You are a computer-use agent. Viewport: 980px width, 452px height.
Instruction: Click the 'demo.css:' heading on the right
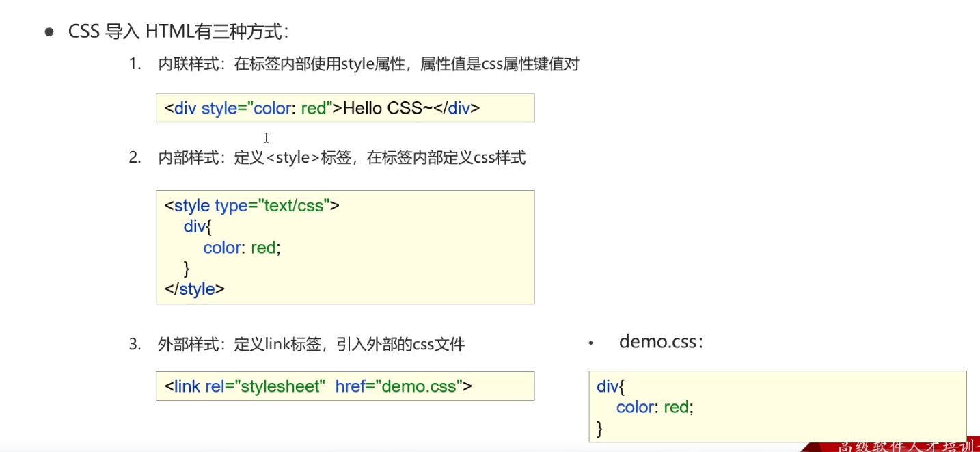click(661, 342)
